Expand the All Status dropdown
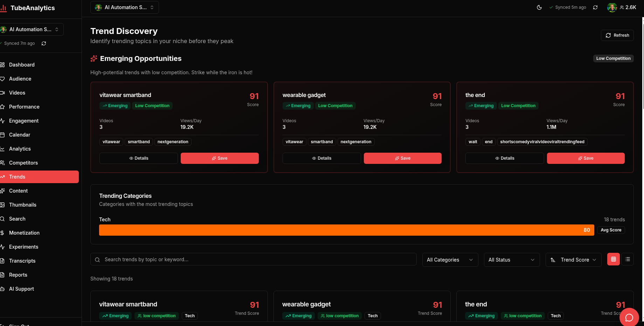This screenshot has height=326, width=644. 512,259
